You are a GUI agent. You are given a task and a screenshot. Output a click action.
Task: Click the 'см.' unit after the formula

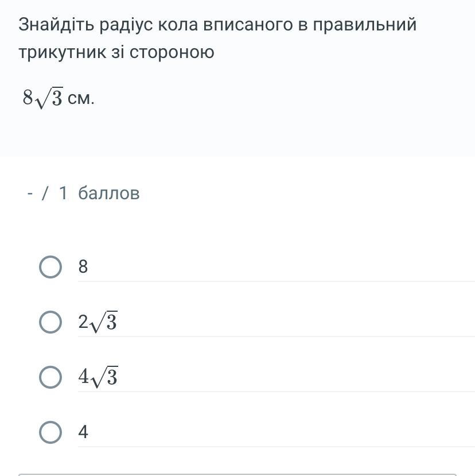click(x=81, y=99)
